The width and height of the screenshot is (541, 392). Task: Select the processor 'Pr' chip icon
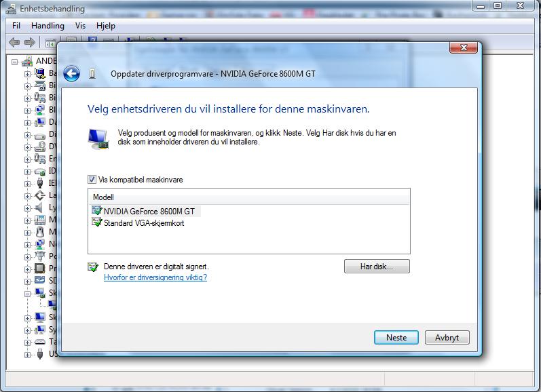(39, 269)
